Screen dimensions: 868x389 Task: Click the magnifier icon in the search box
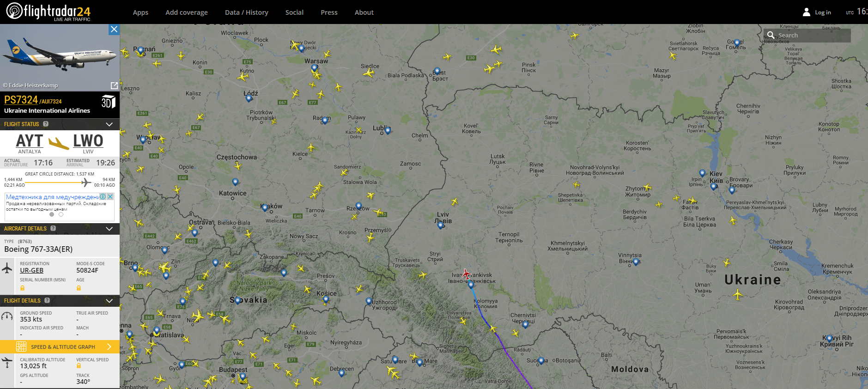(771, 35)
